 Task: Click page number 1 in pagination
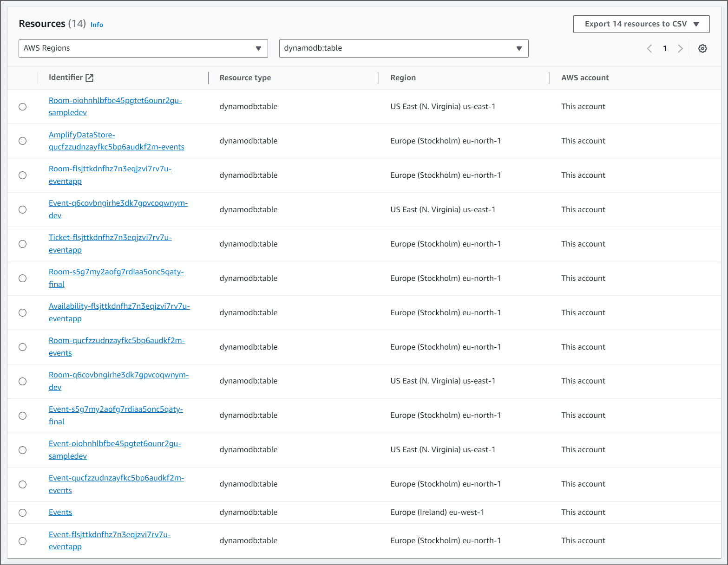coord(665,48)
